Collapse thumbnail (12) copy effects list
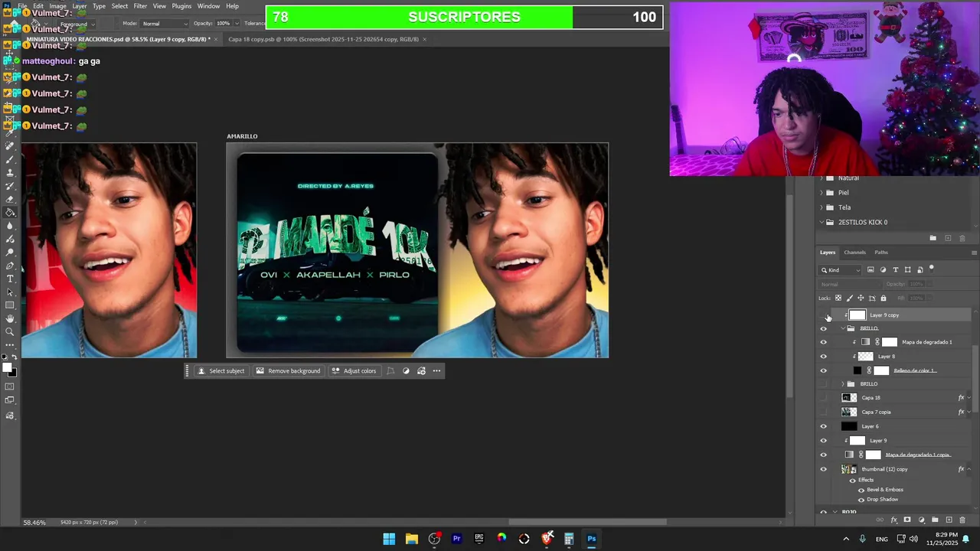Viewport: 980px width, 551px height. [969, 469]
